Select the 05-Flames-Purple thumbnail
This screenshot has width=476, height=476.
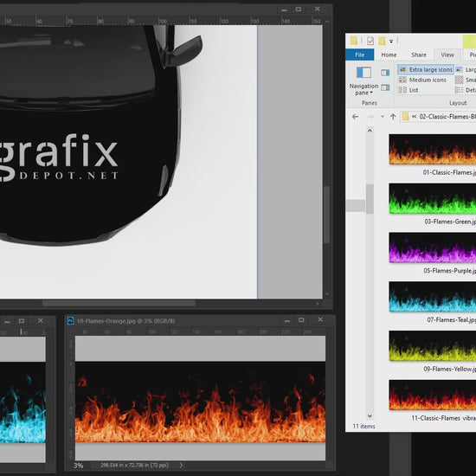coord(432,248)
